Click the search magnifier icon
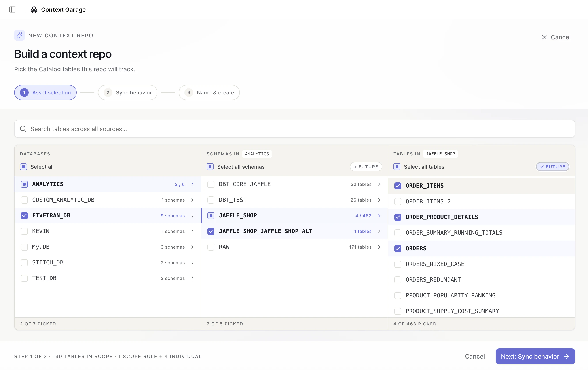The image size is (588, 370). click(23, 129)
